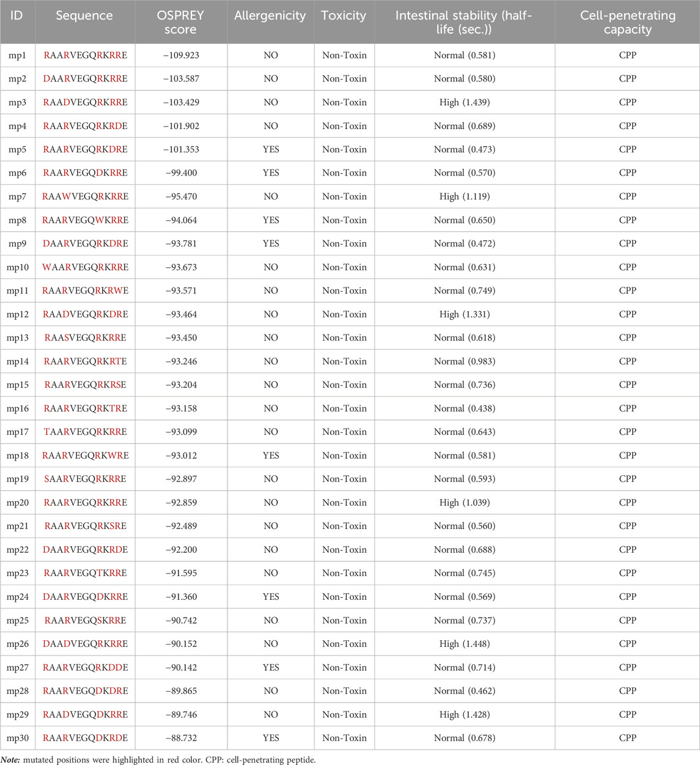The image size is (700, 765).
Task: Click sequence TAARVEGQRKRRE
Action: 85,432
